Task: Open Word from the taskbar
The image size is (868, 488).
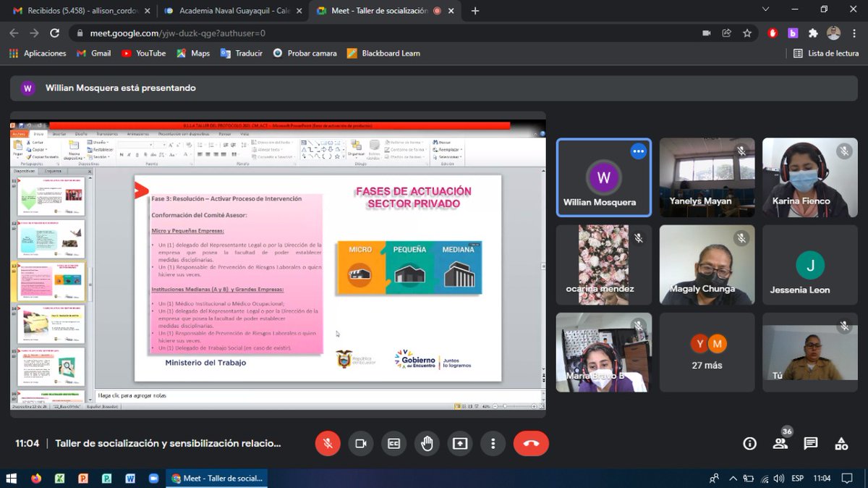Action: pyautogui.click(x=130, y=479)
